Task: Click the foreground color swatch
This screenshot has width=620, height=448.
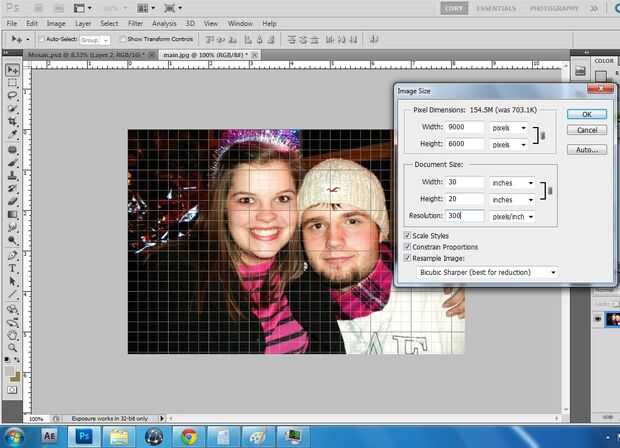Action: pyautogui.click(x=10, y=372)
